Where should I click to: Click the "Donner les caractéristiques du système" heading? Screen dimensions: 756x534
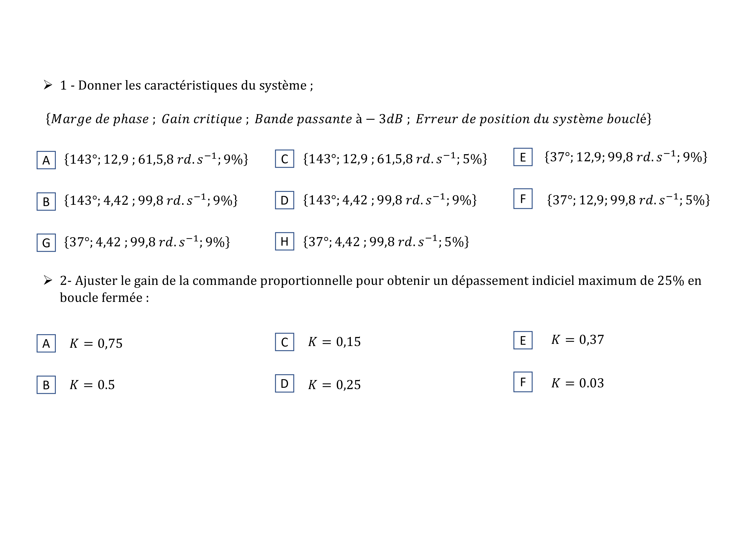(x=192, y=85)
